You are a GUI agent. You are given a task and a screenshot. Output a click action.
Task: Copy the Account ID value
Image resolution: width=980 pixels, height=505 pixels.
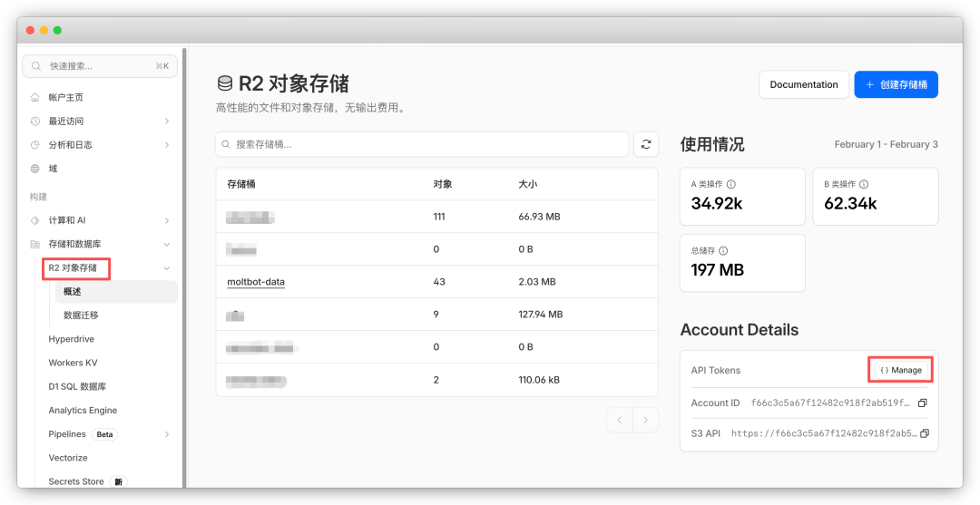coord(923,403)
